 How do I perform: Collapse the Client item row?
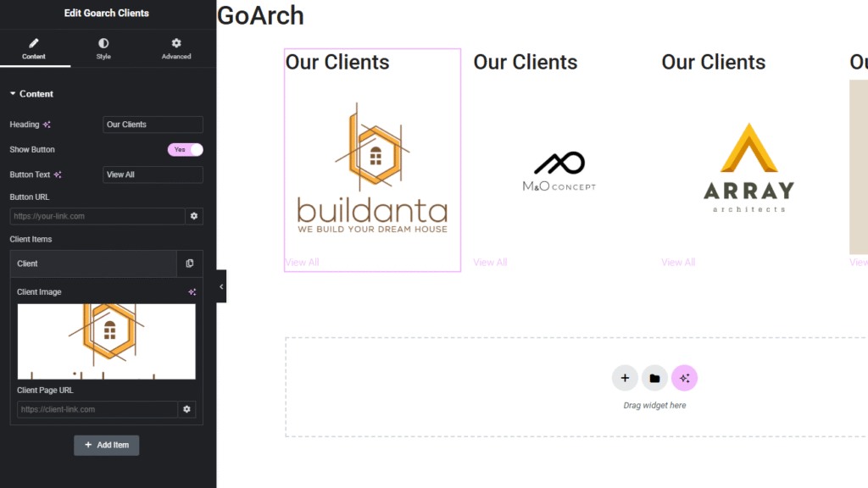click(x=93, y=264)
